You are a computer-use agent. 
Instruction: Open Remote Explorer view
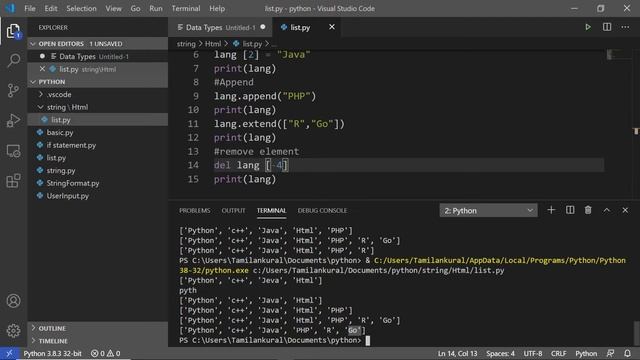[13, 151]
